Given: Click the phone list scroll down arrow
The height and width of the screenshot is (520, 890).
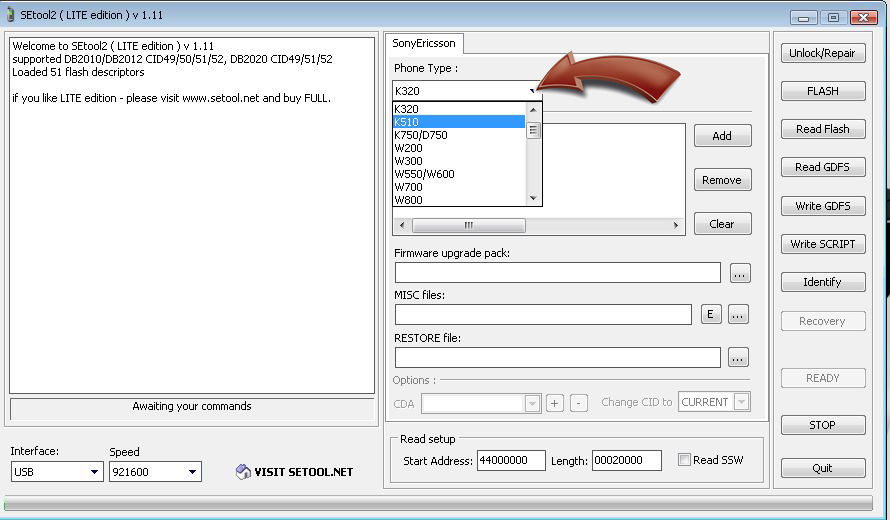Looking at the screenshot, I should click(533, 198).
